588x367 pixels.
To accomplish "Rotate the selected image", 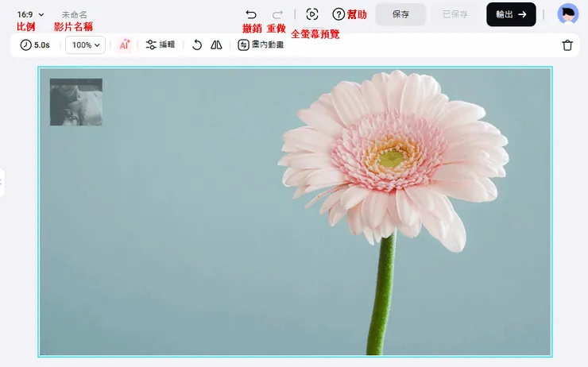I will (x=197, y=45).
